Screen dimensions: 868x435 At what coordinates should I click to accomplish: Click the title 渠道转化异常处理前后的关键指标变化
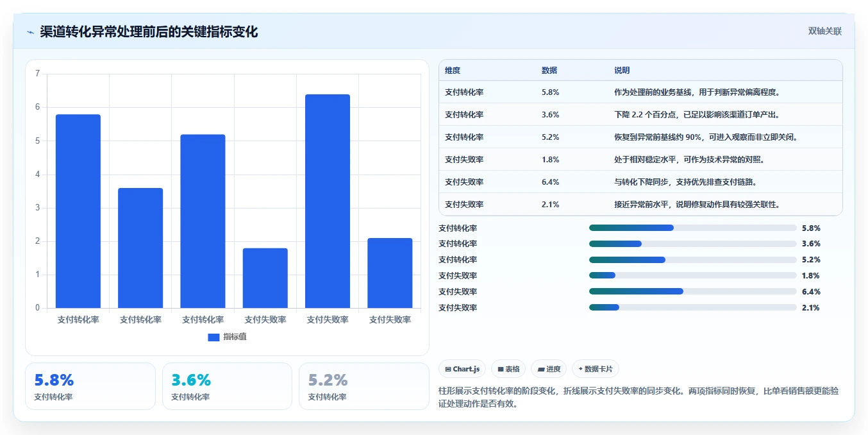[x=149, y=32]
